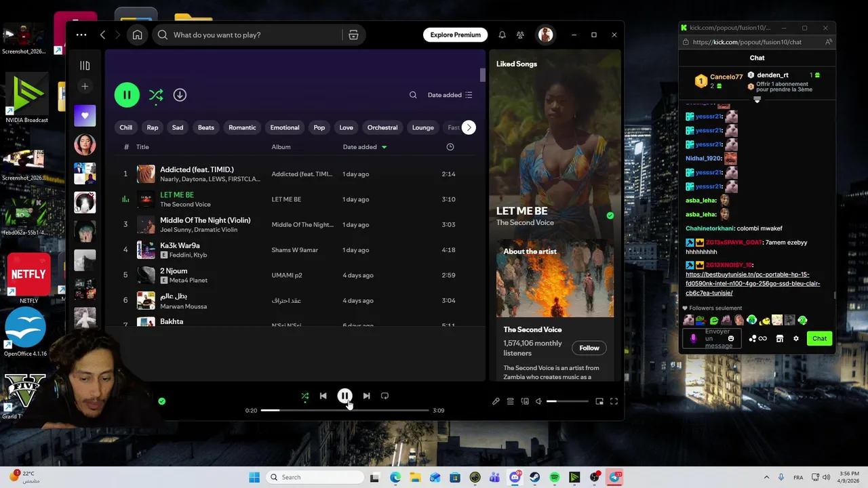Navigate back in Spotify

point(103,35)
